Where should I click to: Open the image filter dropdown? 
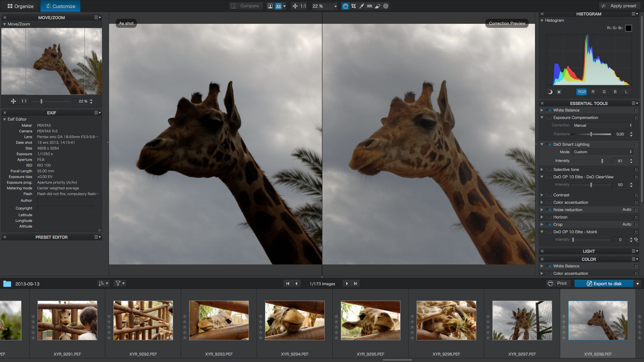(120, 284)
